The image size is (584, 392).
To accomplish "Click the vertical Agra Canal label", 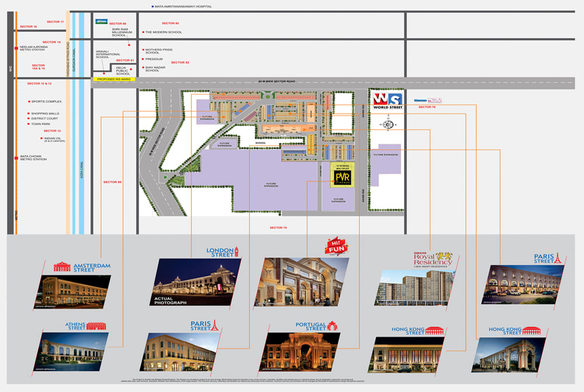I will 82,170.
